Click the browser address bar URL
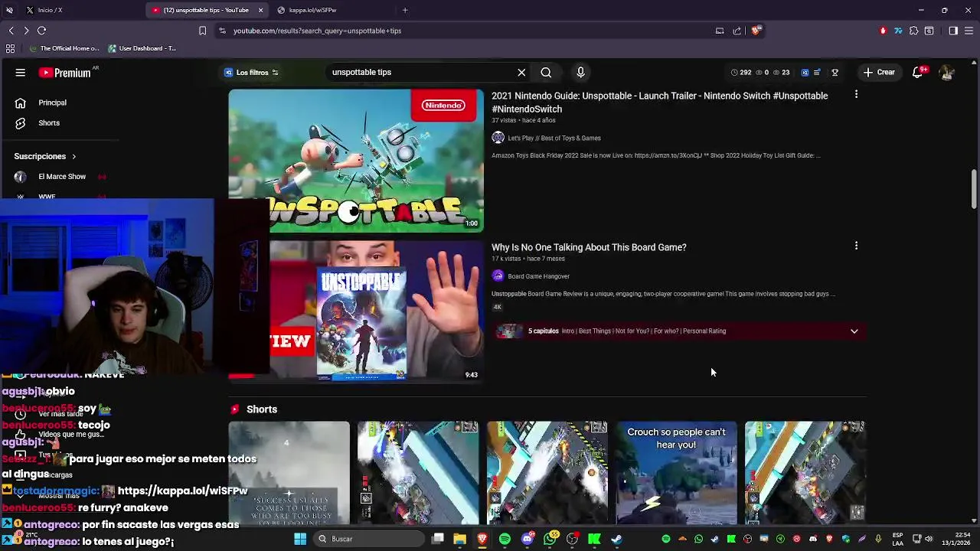Viewport: 980px width, 551px height. click(318, 31)
